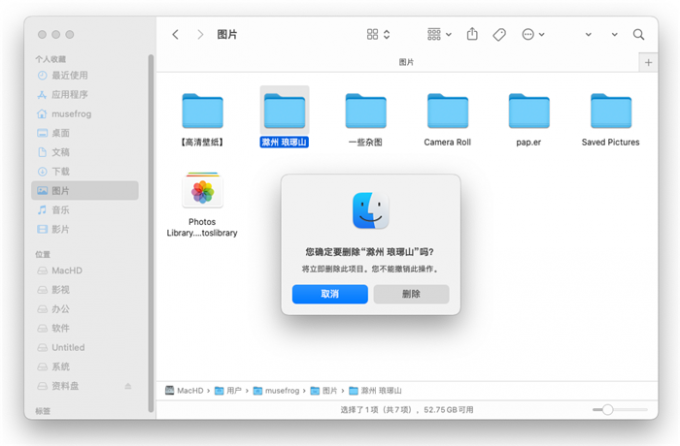Image resolution: width=680 pixels, height=446 pixels.
Task: Open 文稿 in sidebar
Action: click(x=85, y=152)
